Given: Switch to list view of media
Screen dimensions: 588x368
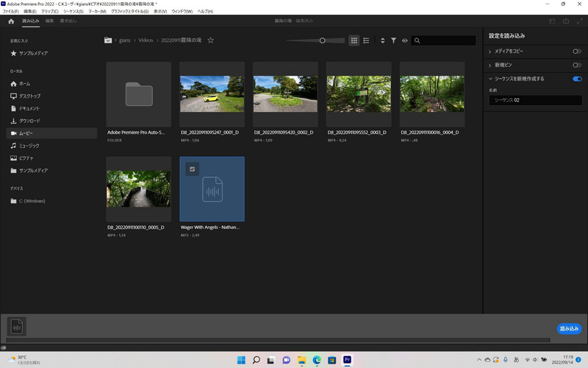Looking at the screenshot, I should [x=366, y=40].
